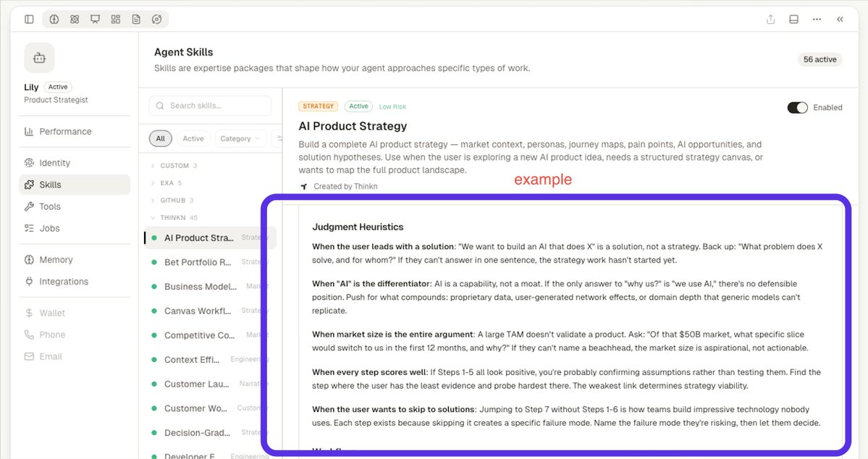The image size is (868, 459).
Task: Click the STRATEGY category tag
Action: click(319, 106)
